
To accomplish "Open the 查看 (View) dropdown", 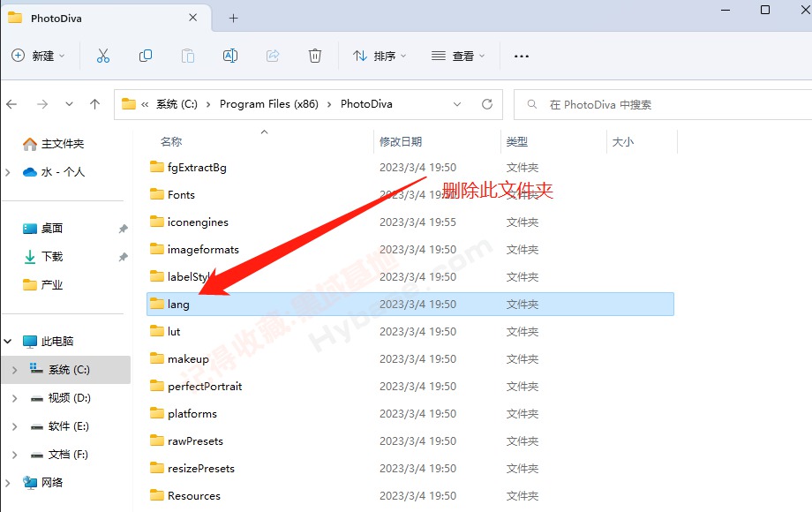I will coord(458,56).
